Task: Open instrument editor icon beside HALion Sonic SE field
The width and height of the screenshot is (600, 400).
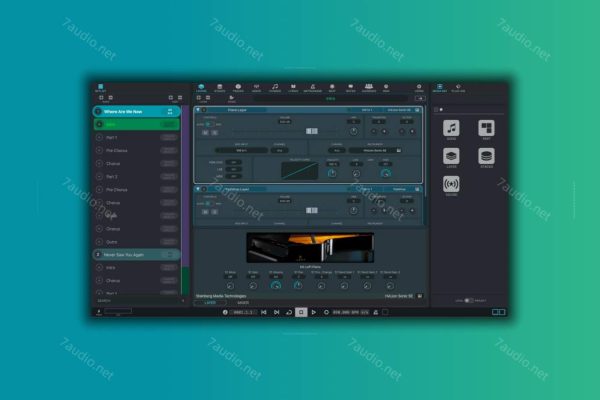Action: (x=399, y=150)
